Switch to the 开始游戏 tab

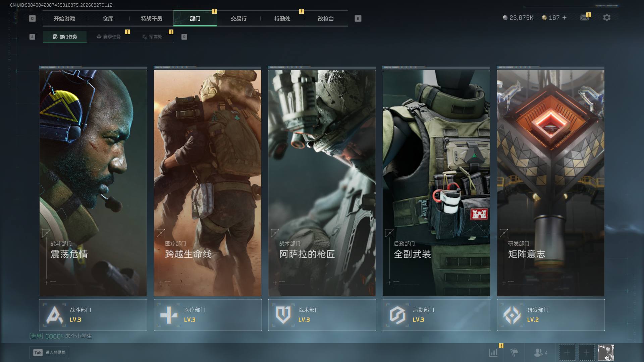click(x=64, y=18)
